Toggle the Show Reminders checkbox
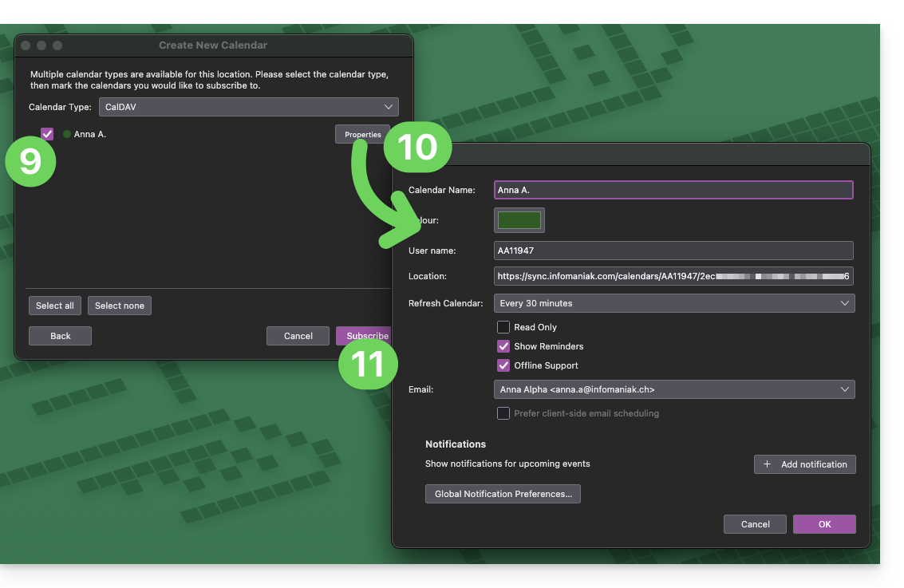This screenshot has width=904, height=588. pos(503,346)
